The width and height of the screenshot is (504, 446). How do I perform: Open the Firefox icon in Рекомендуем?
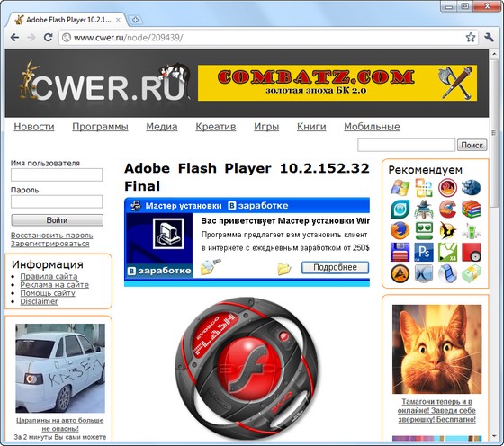click(400, 230)
